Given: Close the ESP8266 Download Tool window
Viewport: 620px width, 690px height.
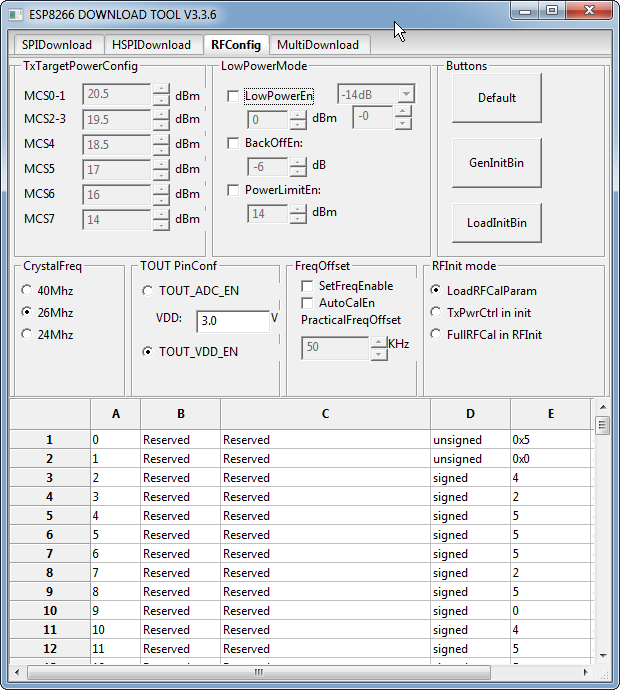Looking at the screenshot, I should coord(589,11).
